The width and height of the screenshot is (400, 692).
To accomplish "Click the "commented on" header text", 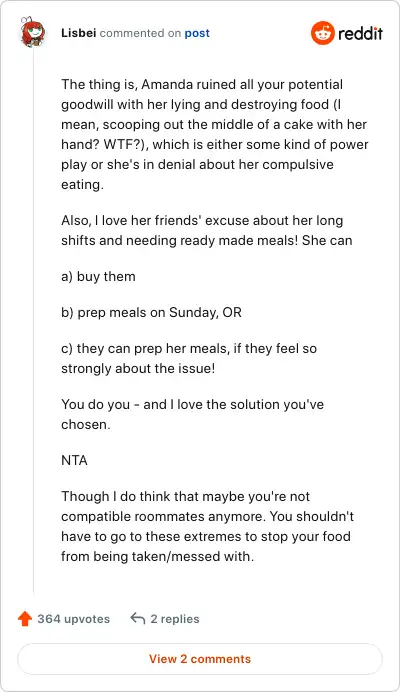I will 140,33.
